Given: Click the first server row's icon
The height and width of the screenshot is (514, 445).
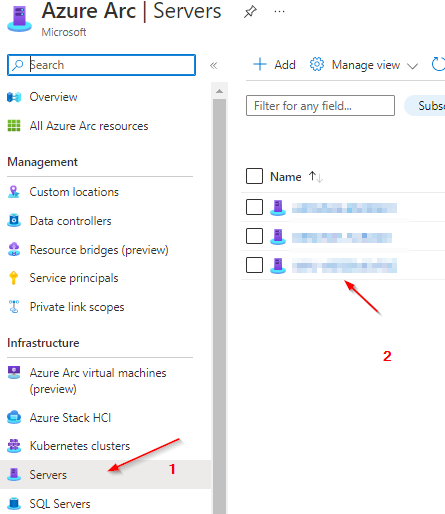Looking at the screenshot, I should 278,208.
